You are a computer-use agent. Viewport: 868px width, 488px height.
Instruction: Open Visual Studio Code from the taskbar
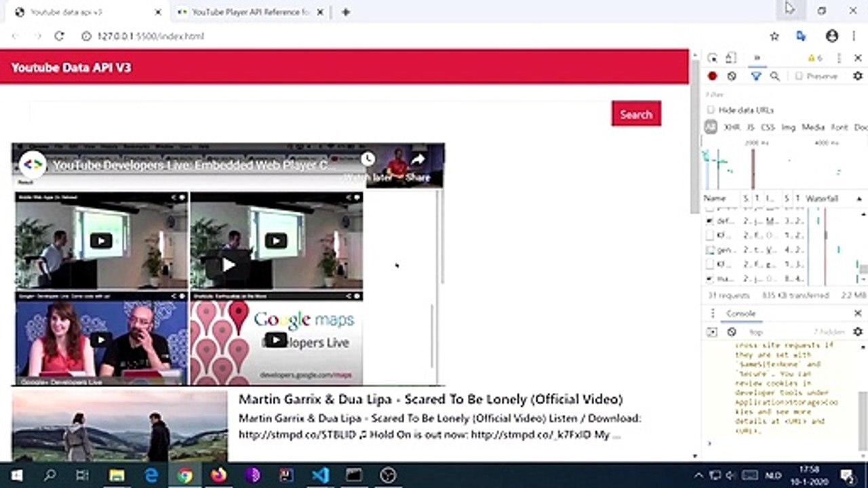pos(320,475)
